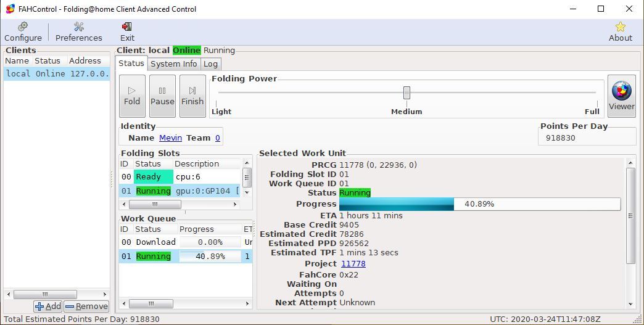This screenshot has height=325, width=644.
Task: Sort clients by Address column header
Action: pos(88,60)
